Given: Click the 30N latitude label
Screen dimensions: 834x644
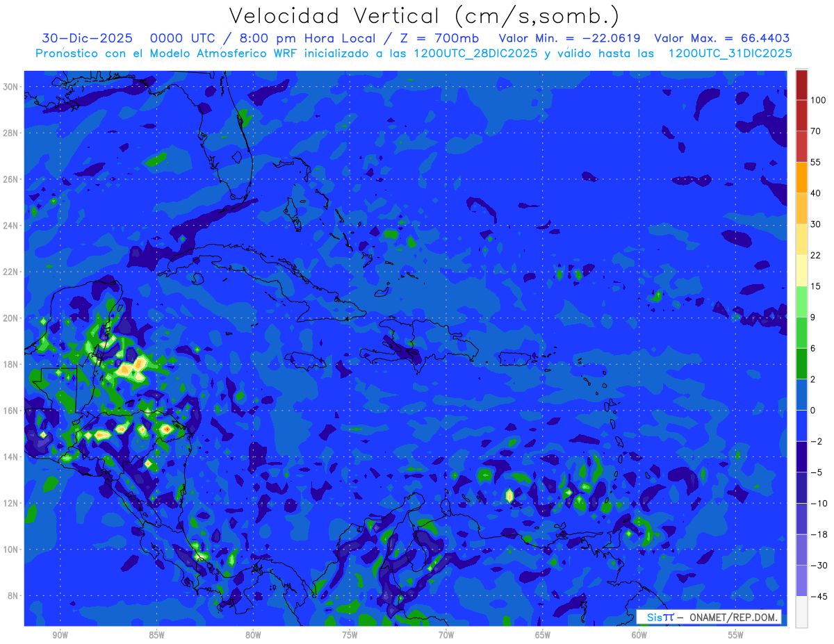Looking at the screenshot, I should (12, 87).
